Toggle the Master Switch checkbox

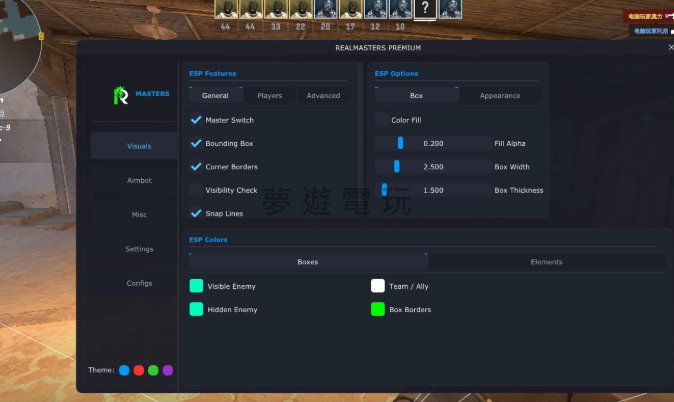click(x=196, y=120)
